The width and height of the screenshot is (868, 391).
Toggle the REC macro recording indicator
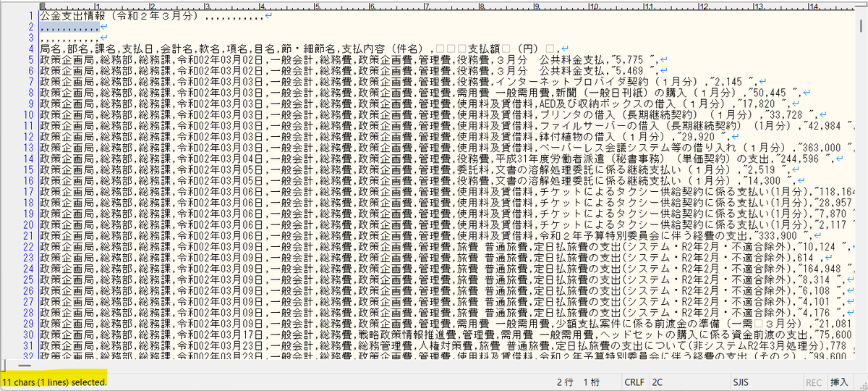[813, 382]
